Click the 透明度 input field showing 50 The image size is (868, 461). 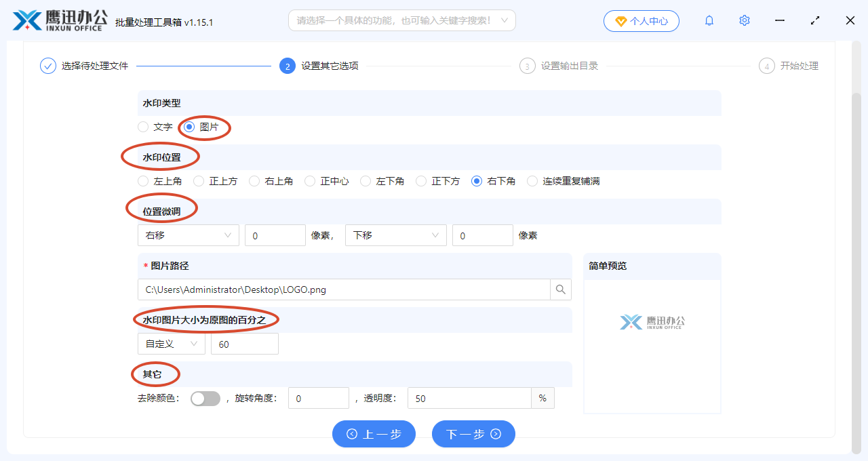[469, 399]
